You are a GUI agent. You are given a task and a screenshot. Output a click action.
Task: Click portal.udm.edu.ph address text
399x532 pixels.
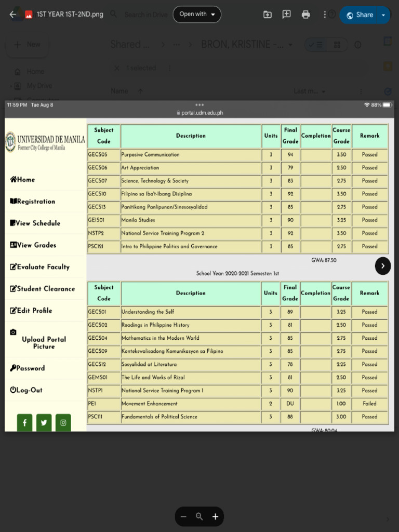point(202,113)
